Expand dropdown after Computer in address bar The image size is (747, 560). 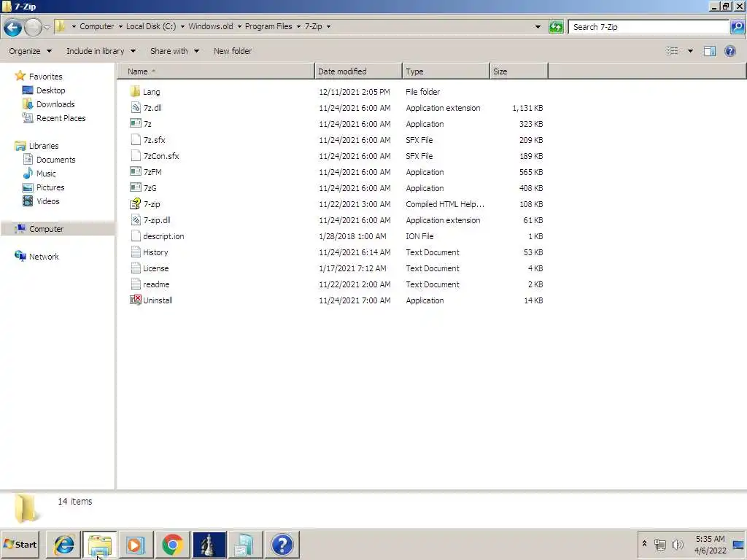point(120,27)
